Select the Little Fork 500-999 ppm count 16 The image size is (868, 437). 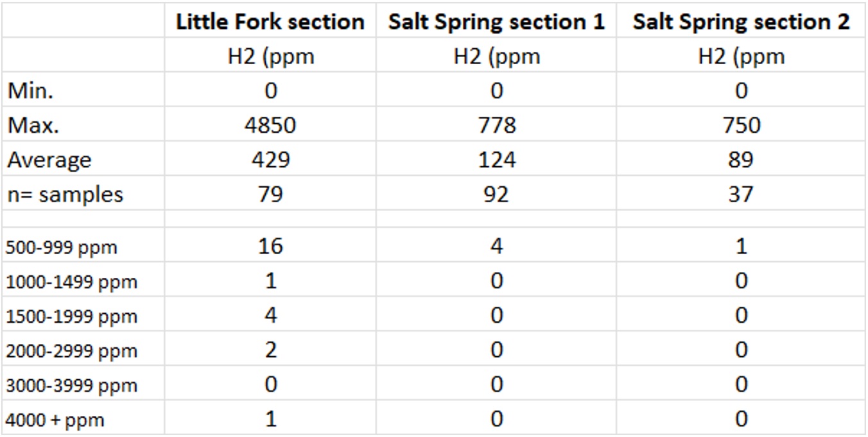click(270, 246)
